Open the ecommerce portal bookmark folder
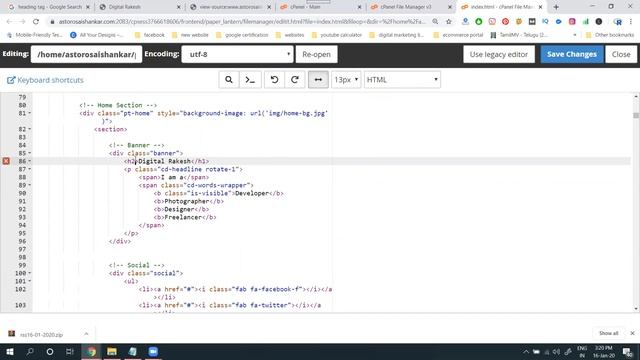The width and height of the screenshot is (640, 360). point(458,35)
